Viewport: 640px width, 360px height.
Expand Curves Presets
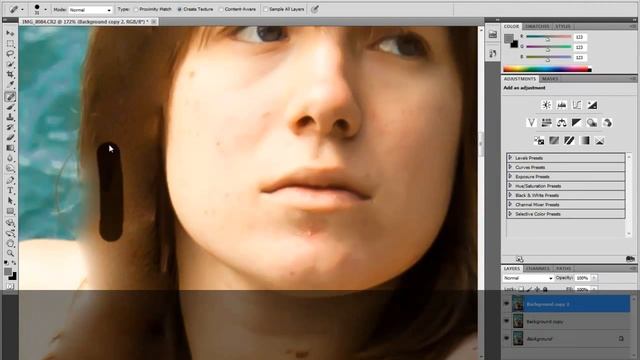[x=510, y=167]
